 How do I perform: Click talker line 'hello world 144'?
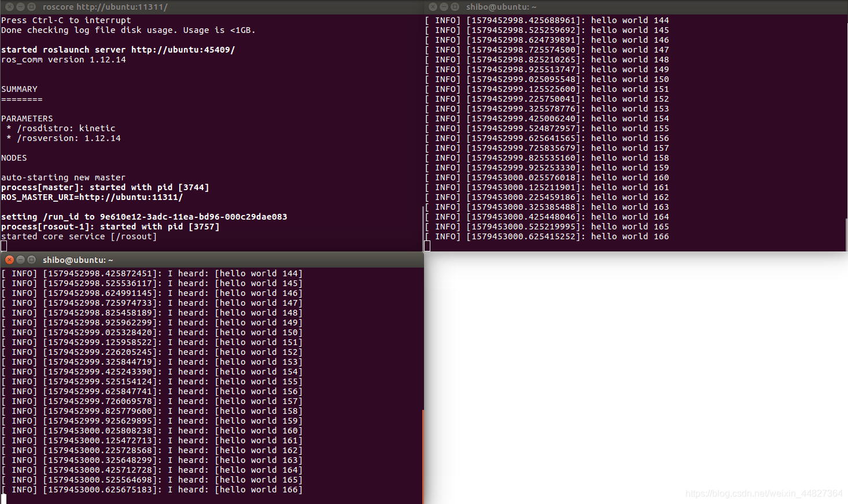tap(547, 20)
